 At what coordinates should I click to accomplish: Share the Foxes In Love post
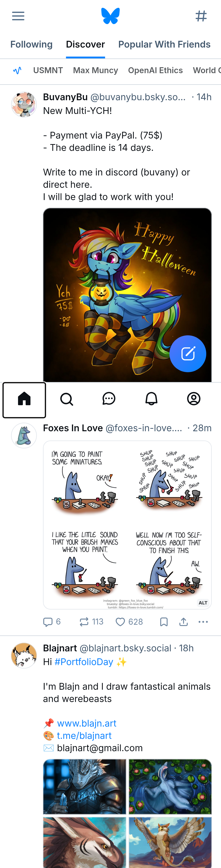(x=183, y=622)
